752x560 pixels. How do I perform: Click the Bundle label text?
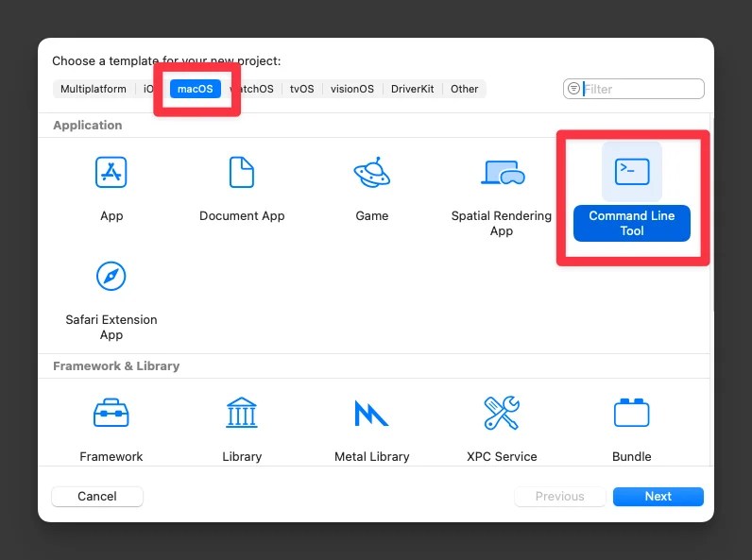(632, 456)
